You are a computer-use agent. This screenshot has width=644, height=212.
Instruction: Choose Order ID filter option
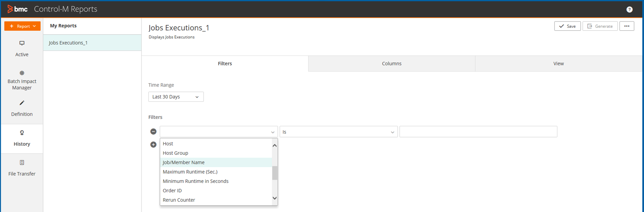pos(172,190)
